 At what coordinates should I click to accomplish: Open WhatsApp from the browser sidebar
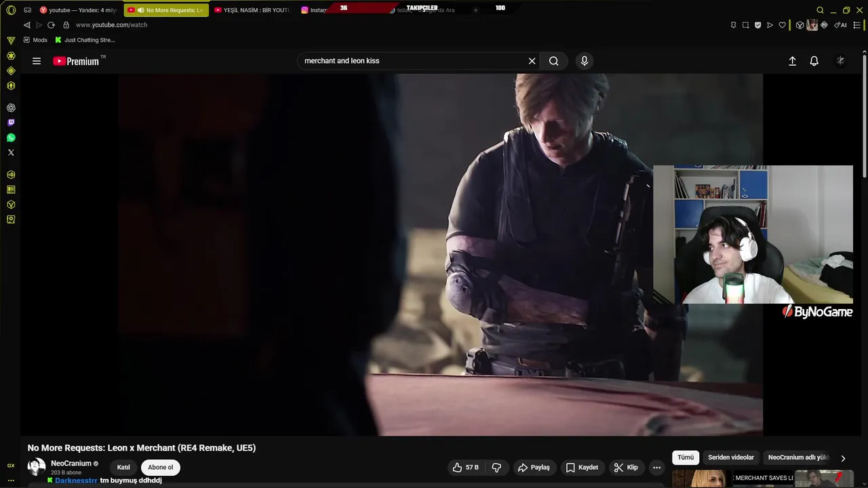coord(11,138)
